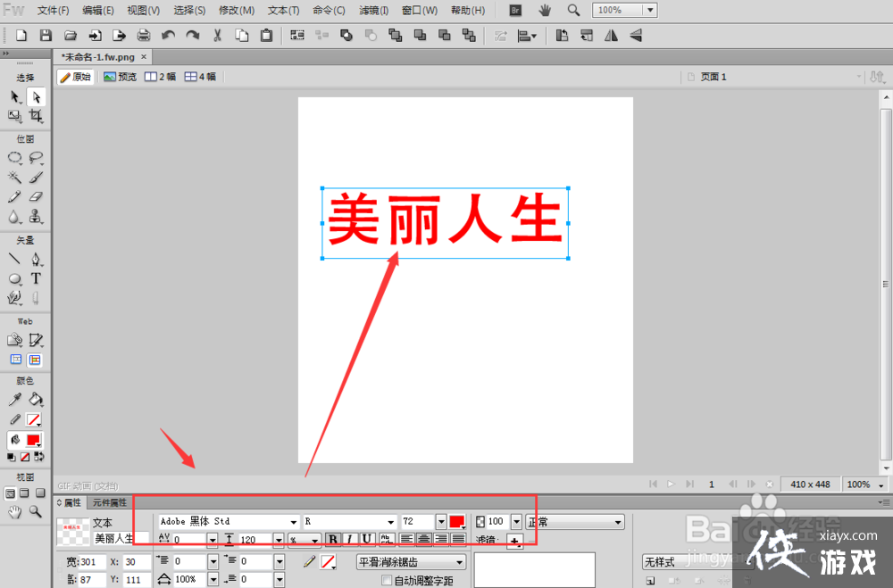Select the Eraser tool
The image size is (893, 588).
[x=36, y=197]
